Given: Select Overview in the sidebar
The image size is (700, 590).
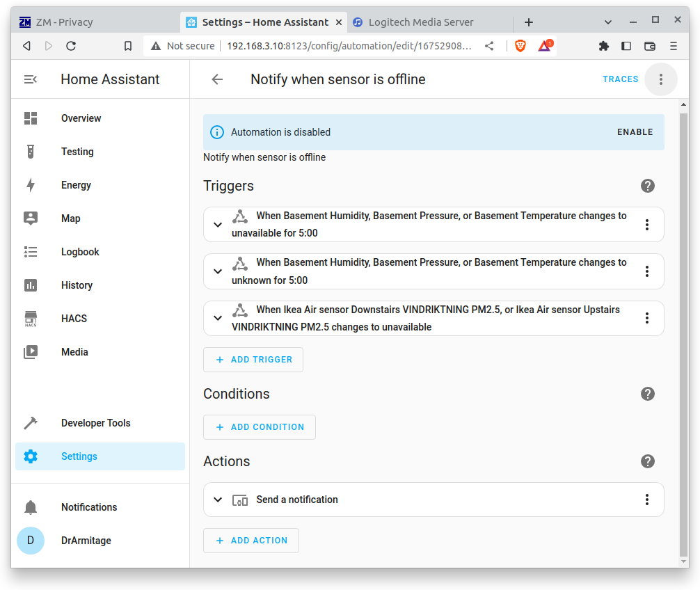Looking at the screenshot, I should 100,118.
